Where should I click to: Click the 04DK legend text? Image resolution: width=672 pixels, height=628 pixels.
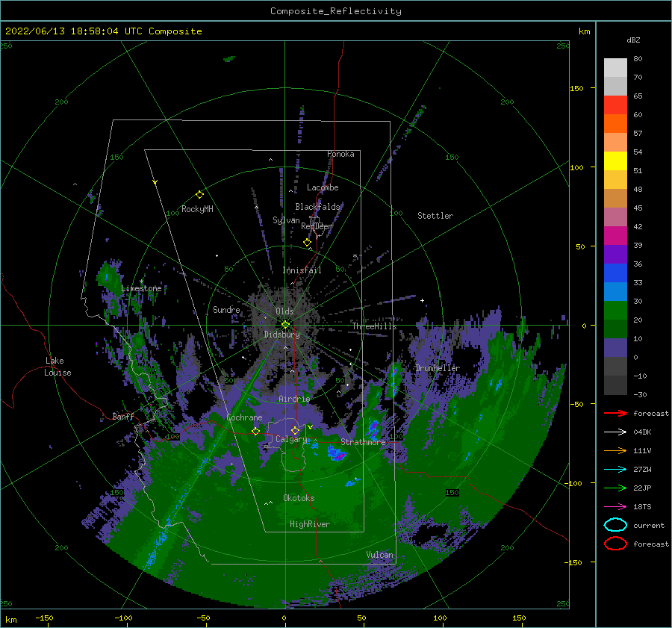642,432
